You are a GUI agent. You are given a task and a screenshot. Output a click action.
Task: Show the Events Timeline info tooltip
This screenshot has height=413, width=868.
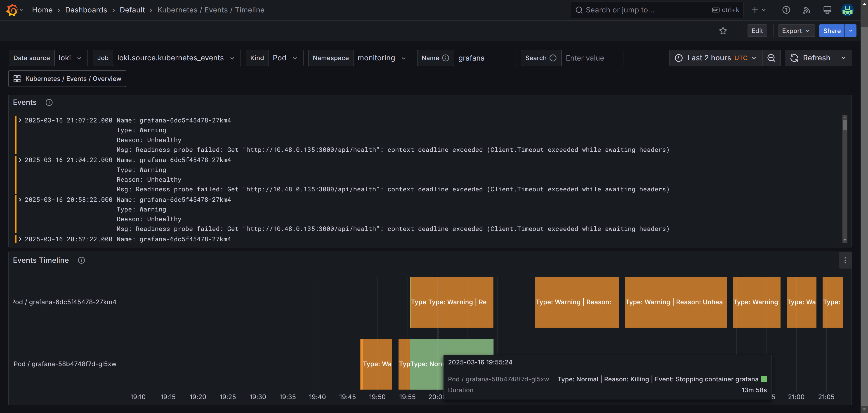coord(81,260)
